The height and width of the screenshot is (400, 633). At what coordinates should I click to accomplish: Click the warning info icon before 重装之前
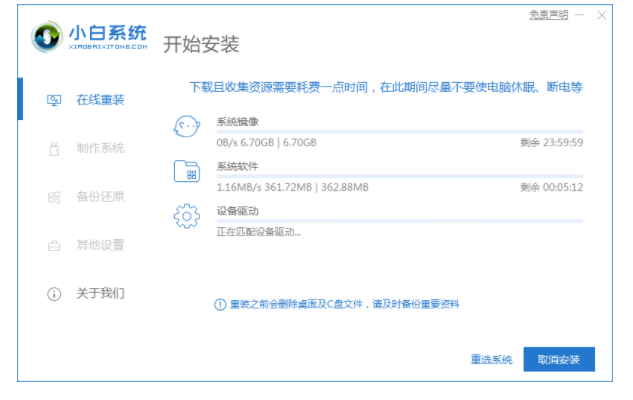coord(220,304)
